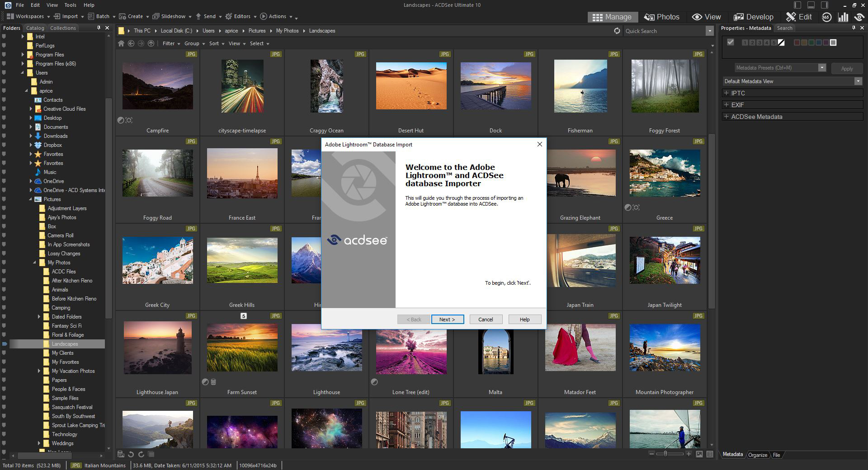Viewport: 868px width, 470px height.
Task: Open the Batch toolbar button
Action: [x=101, y=16]
